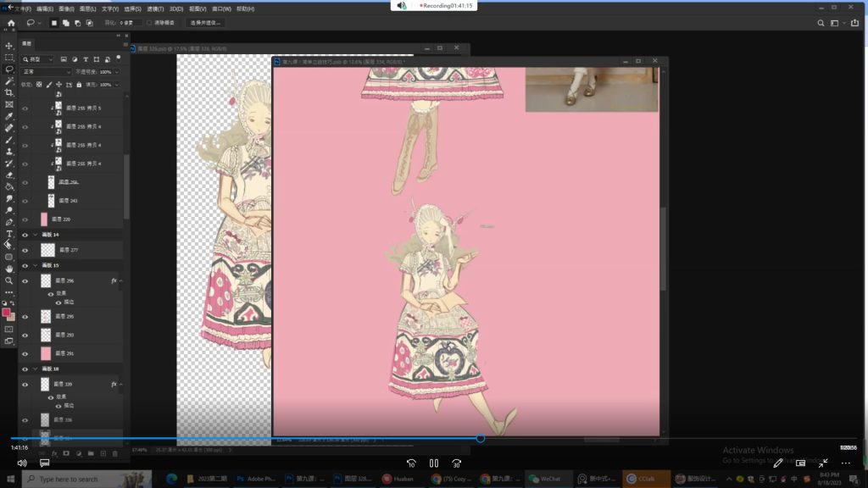The image size is (868, 488).
Task: Select the Zoom tool magnifier
Action: tap(9, 280)
